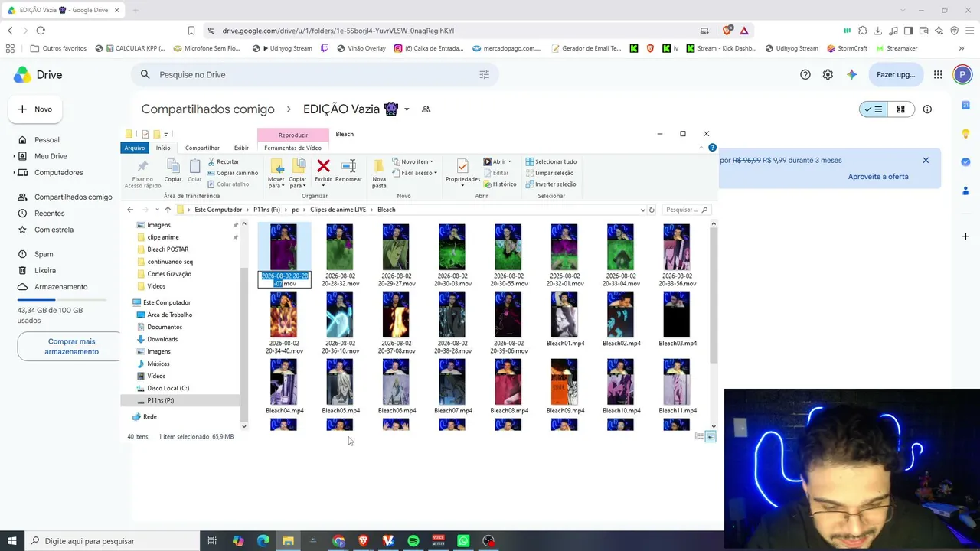Click the Pesquise no Drive search field
This screenshot has width=980, height=551.
pos(315,74)
